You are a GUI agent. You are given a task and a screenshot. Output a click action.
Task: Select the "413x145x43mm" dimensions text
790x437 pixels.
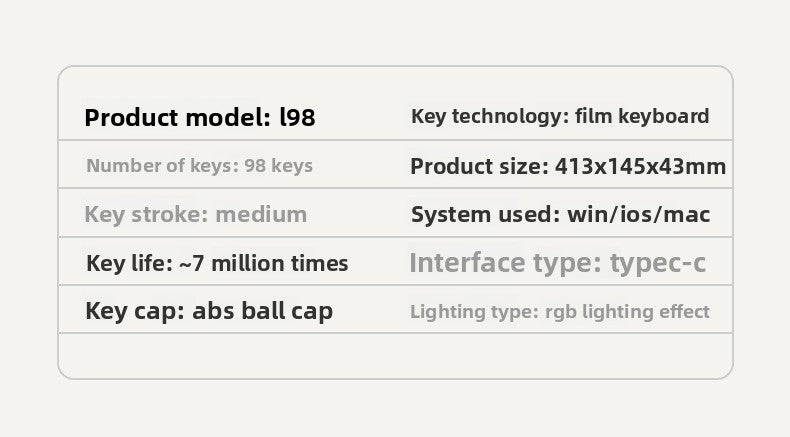[641, 166]
